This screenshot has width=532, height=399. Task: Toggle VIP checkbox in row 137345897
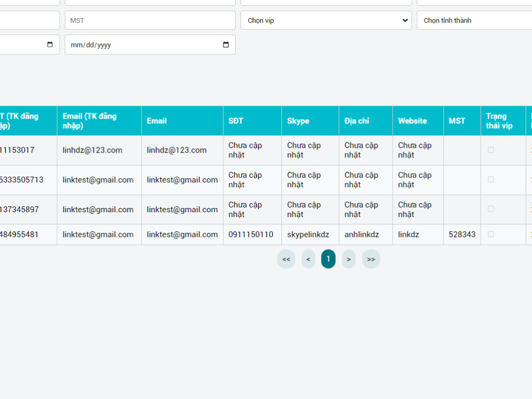491,209
